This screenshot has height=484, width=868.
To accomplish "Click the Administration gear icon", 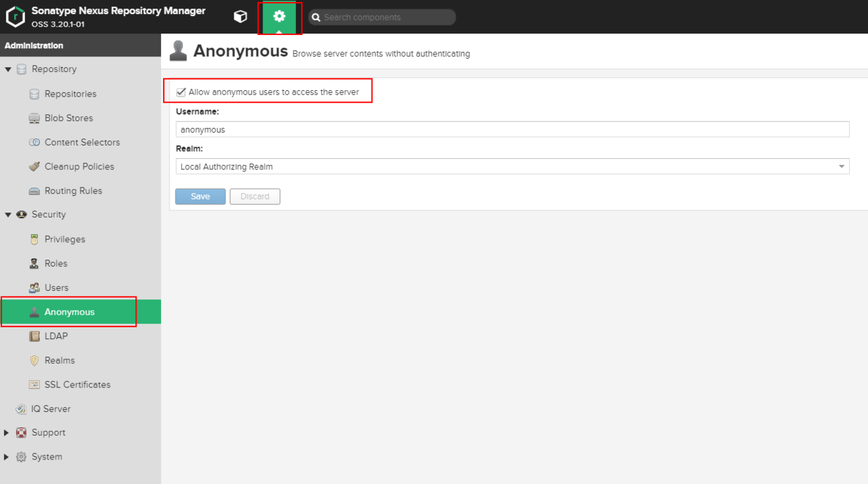I will click(279, 17).
